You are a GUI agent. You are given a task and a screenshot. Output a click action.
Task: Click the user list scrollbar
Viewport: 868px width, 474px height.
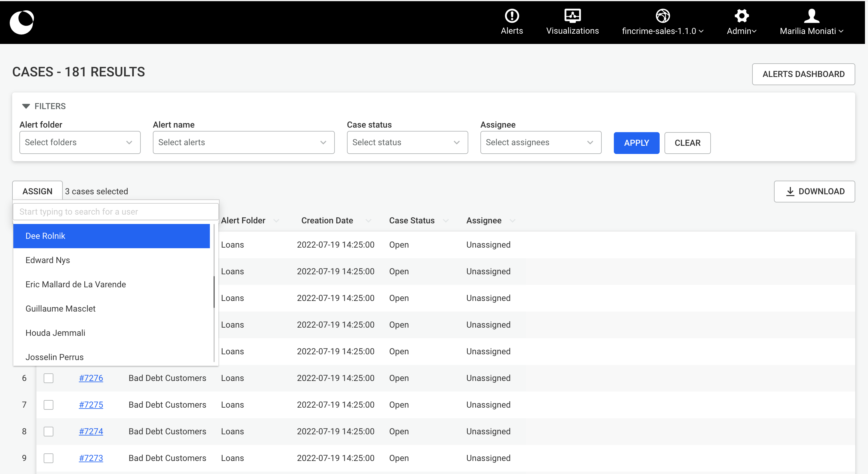pos(214,292)
